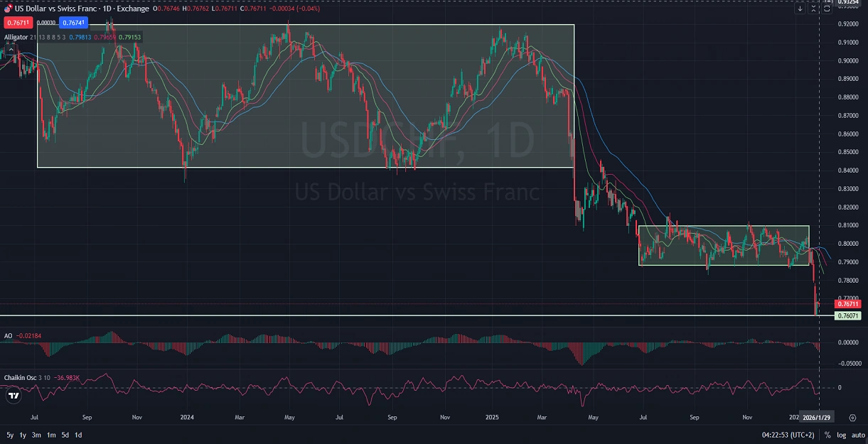The image size is (868, 444).
Task: Click the maximize chart pane icon
Action: pos(828,9)
